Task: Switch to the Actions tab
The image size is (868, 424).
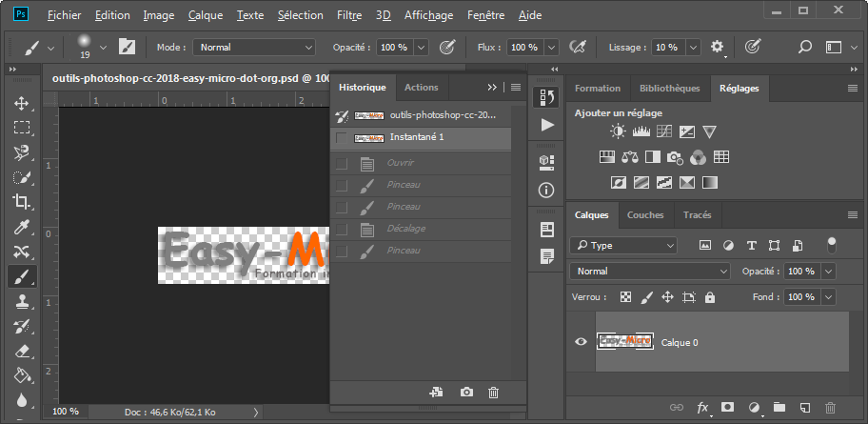Action: (422, 87)
